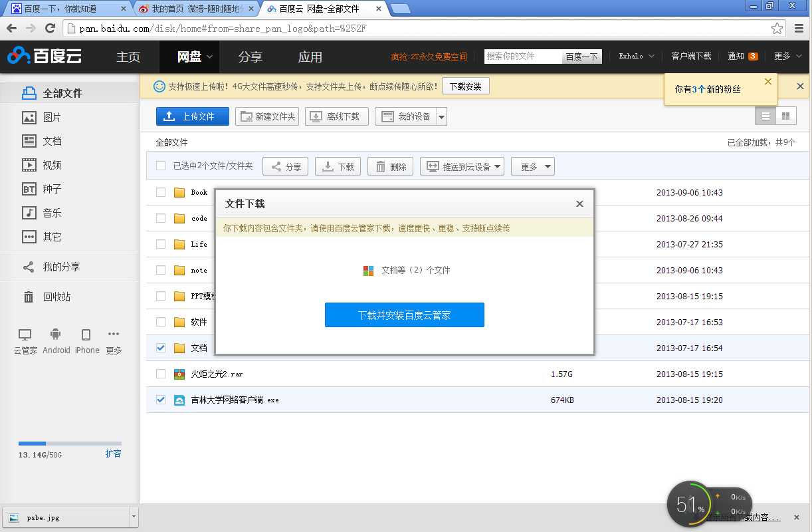The width and height of the screenshot is (812, 532).
Task: Select the 主页 menu item
Action: pyautogui.click(x=128, y=57)
